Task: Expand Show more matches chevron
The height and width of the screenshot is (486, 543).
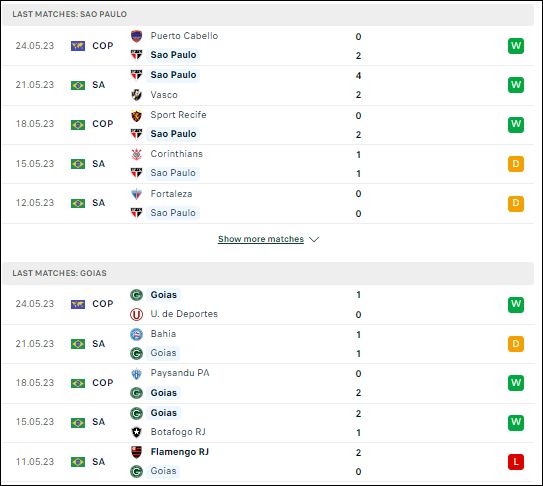Action: coord(314,239)
